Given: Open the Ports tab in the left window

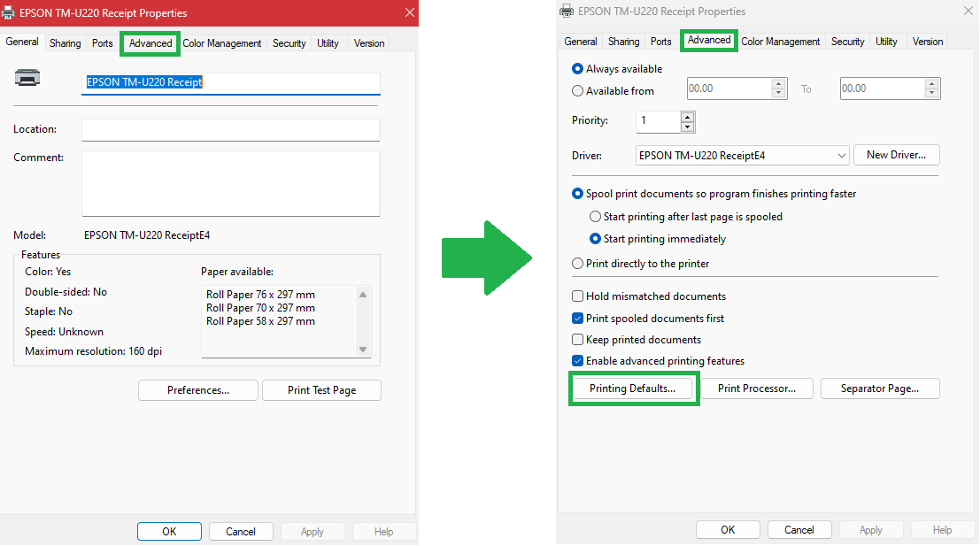Looking at the screenshot, I should pyautogui.click(x=102, y=43).
